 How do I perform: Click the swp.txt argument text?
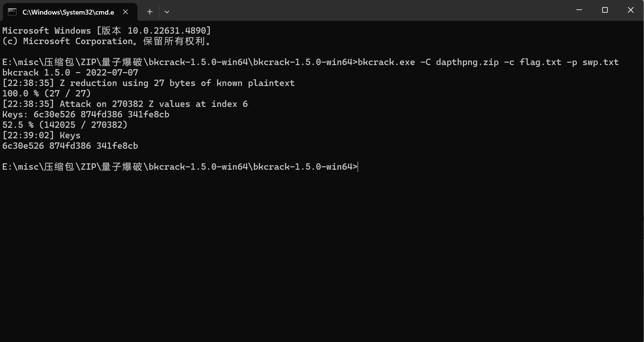tap(601, 62)
